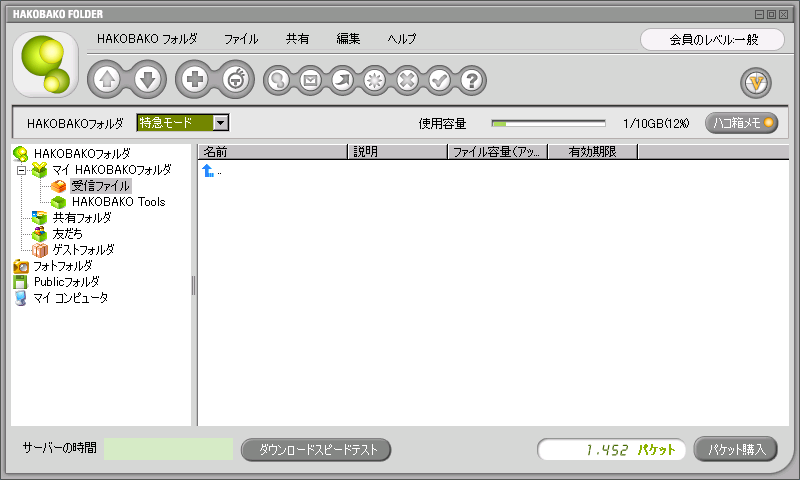Select the 共有フォルダ tree item
Screen dimensions: 800x480
click(x=81, y=217)
